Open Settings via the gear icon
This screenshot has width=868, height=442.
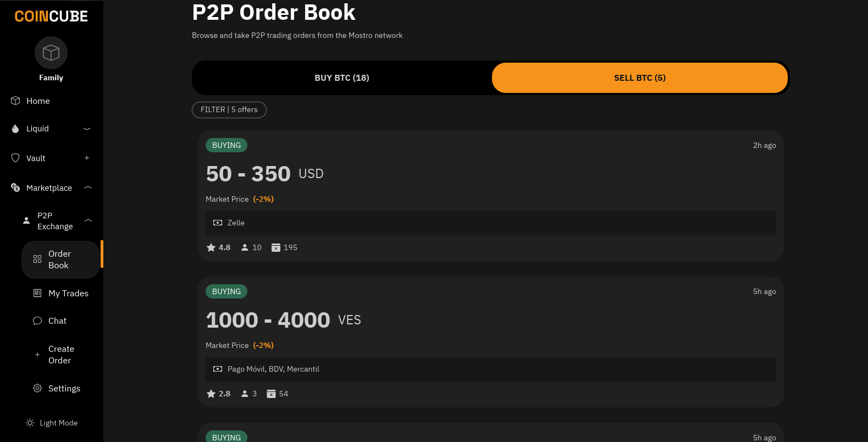click(x=37, y=388)
